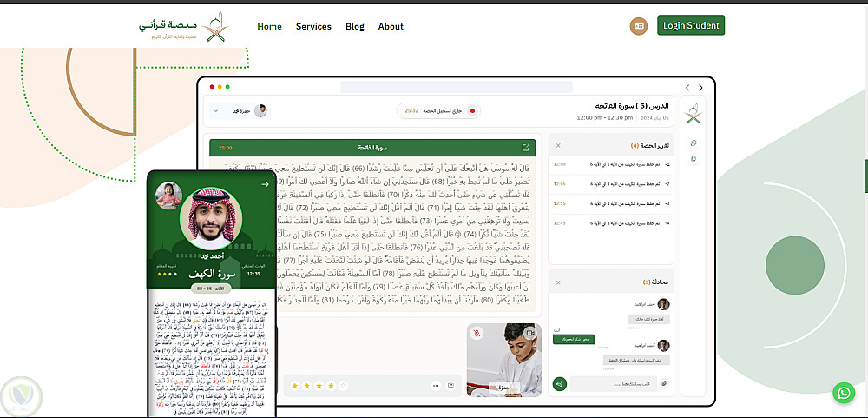The width and height of the screenshot is (868, 418).
Task: Click the first green sidebar icon
Action: pos(693,143)
